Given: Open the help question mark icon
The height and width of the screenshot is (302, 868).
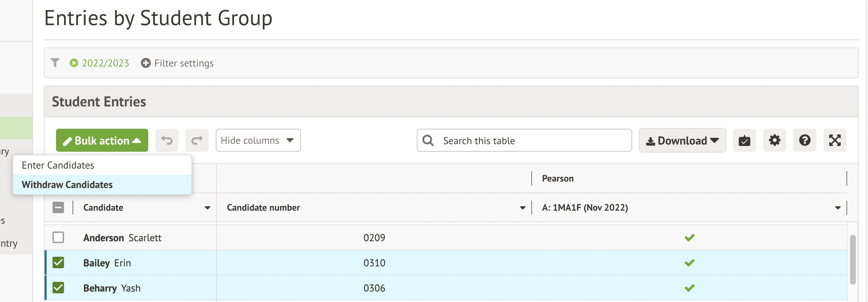Looking at the screenshot, I should (804, 140).
